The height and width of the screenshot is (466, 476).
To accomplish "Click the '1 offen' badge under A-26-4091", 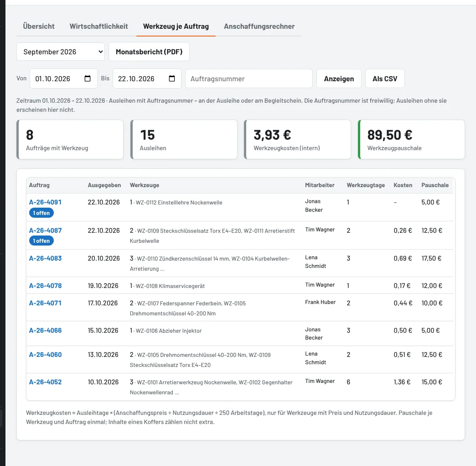I will point(41,213).
